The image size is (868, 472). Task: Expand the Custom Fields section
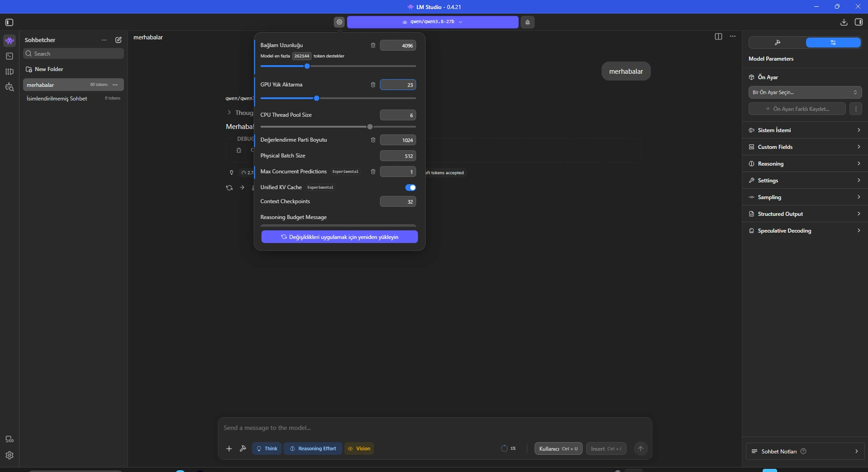805,147
